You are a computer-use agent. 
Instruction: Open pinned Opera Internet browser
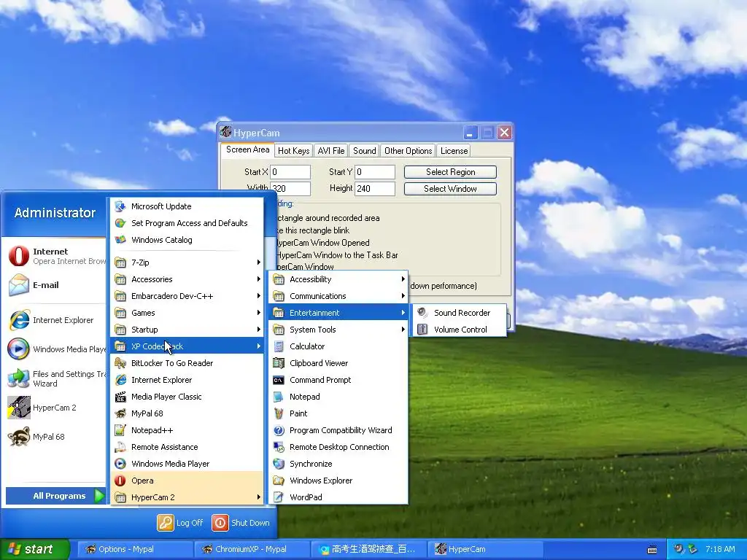tap(55, 256)
